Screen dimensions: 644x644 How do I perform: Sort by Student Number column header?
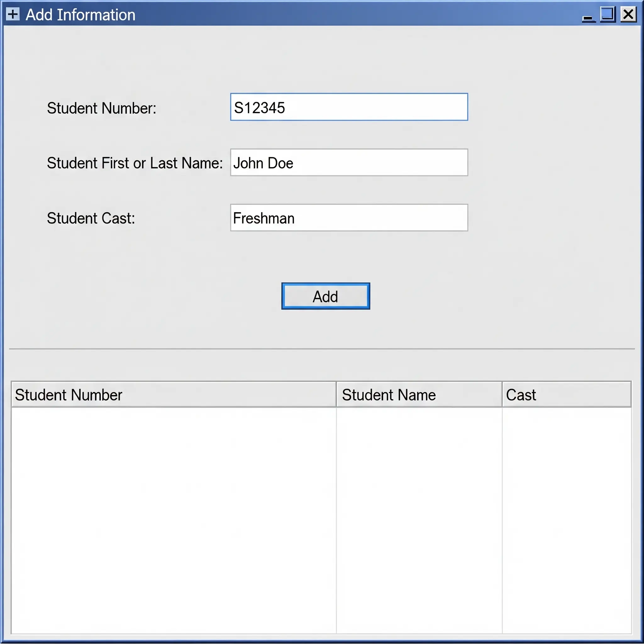point(173,395)
